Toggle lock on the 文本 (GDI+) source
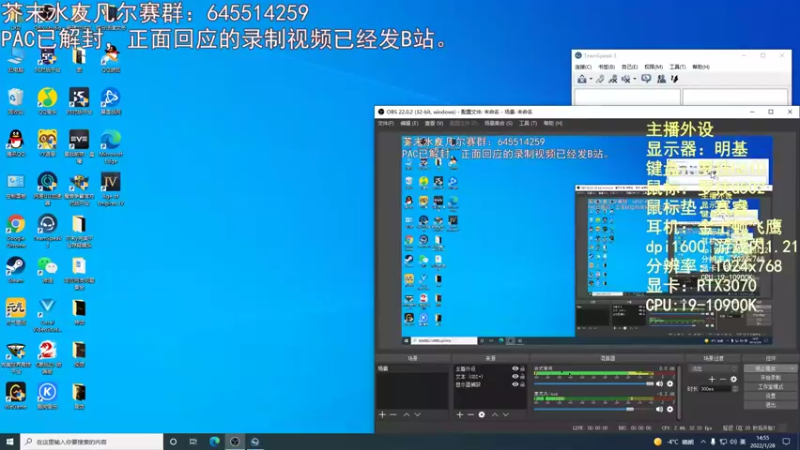This screenshot has width=800, height=450. point(522,377)
